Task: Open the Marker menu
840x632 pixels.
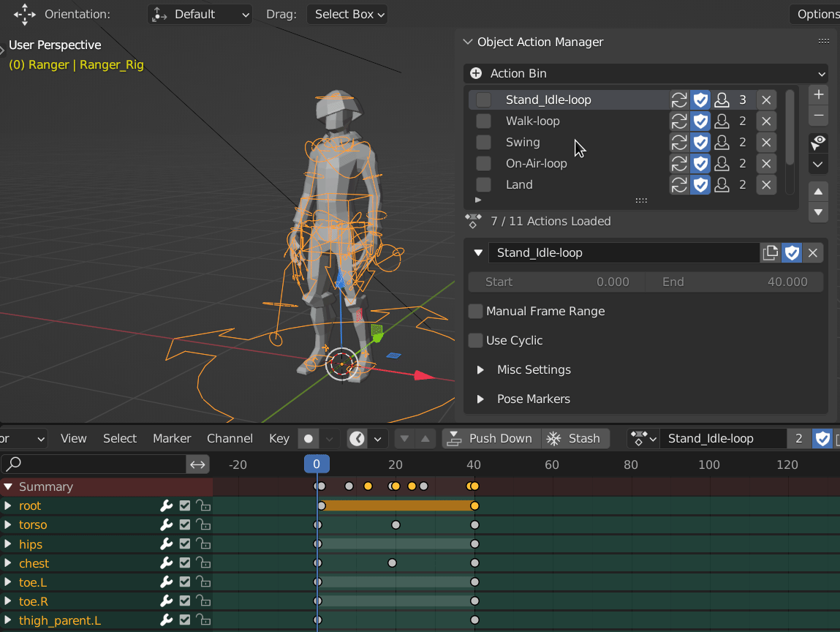Action: pyautogui.click(x=172, y=438)
